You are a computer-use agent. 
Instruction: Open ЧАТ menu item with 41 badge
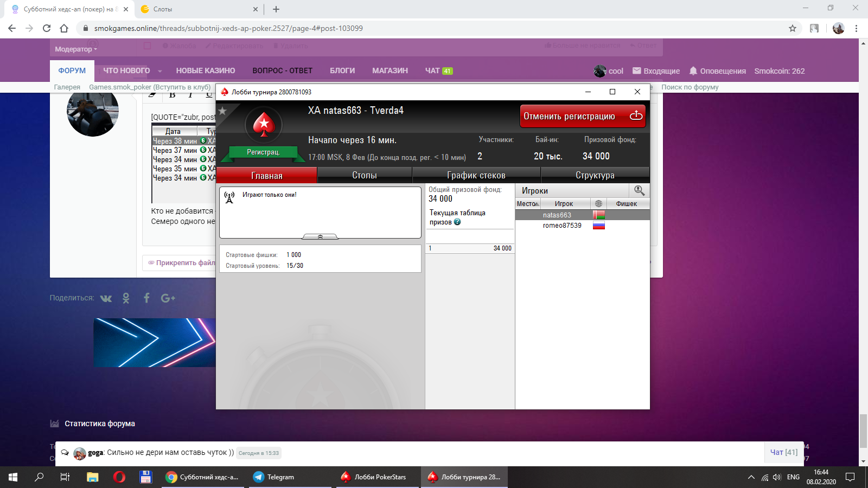pos(438,70)
